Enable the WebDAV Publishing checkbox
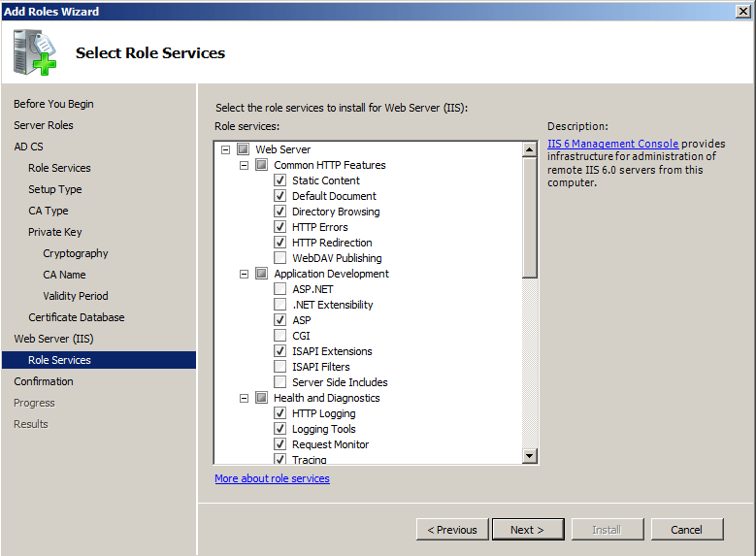The width and height of the screenshot is (756, 556). [x=280, y=258]
